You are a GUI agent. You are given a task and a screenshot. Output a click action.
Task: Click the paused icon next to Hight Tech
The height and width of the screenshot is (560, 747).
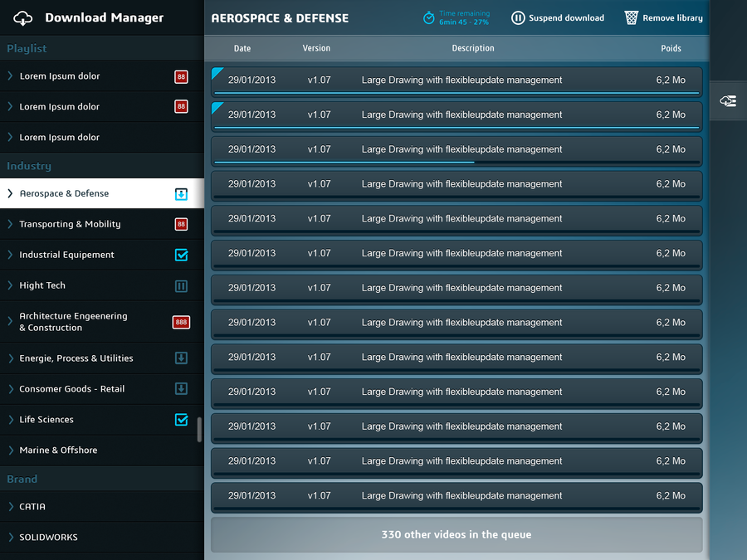[181, 285]
